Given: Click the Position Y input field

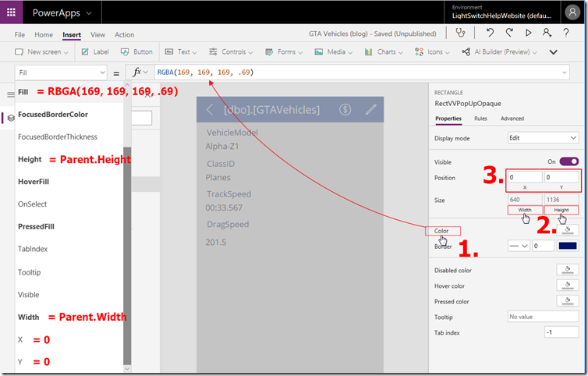Looking at the screenshot, I should pyautogui.click(x=561, y=177).
